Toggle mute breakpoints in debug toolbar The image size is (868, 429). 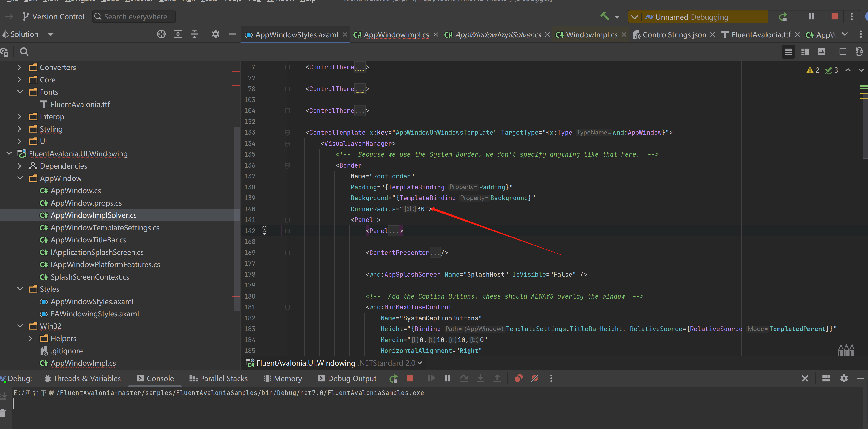pyautogui.click(x=535, y=379)
